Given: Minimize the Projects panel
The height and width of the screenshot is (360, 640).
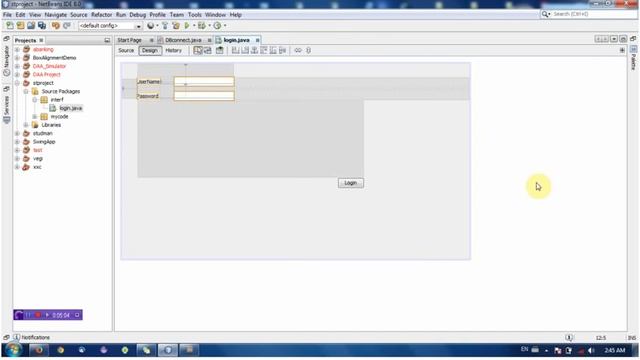Looking at the screenshot, I should (x=107, y=40).
